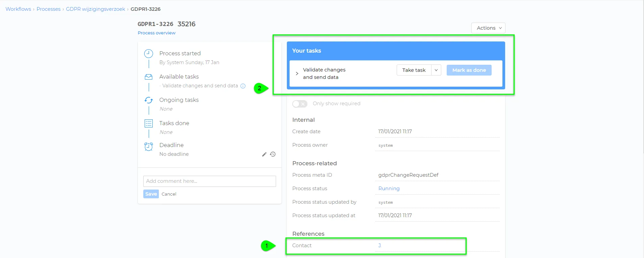Screen dimensions: 644x258
Task: Toggle Only show required switch
Action: pos(300,104)
